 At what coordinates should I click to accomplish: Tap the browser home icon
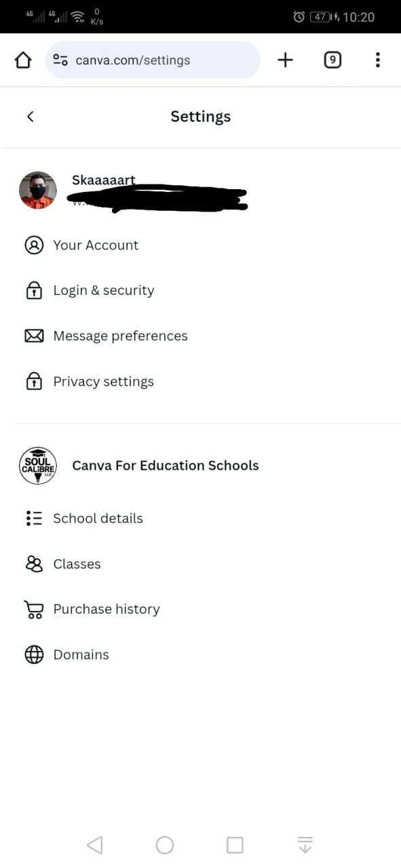click(x=23, y=60)
